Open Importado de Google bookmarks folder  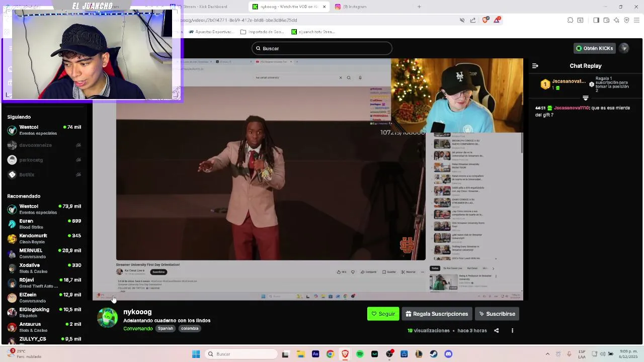pyautogui.click(x=262, y=32)
